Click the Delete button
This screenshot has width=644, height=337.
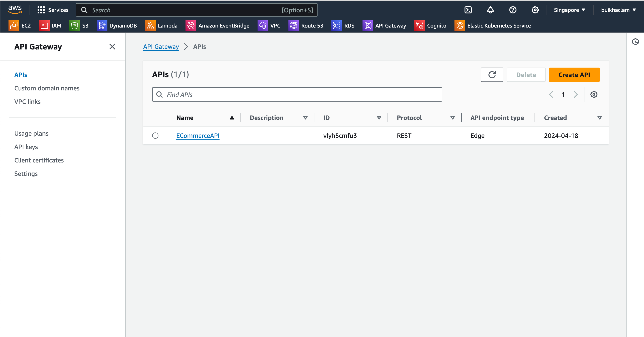(x=526, y=75)
